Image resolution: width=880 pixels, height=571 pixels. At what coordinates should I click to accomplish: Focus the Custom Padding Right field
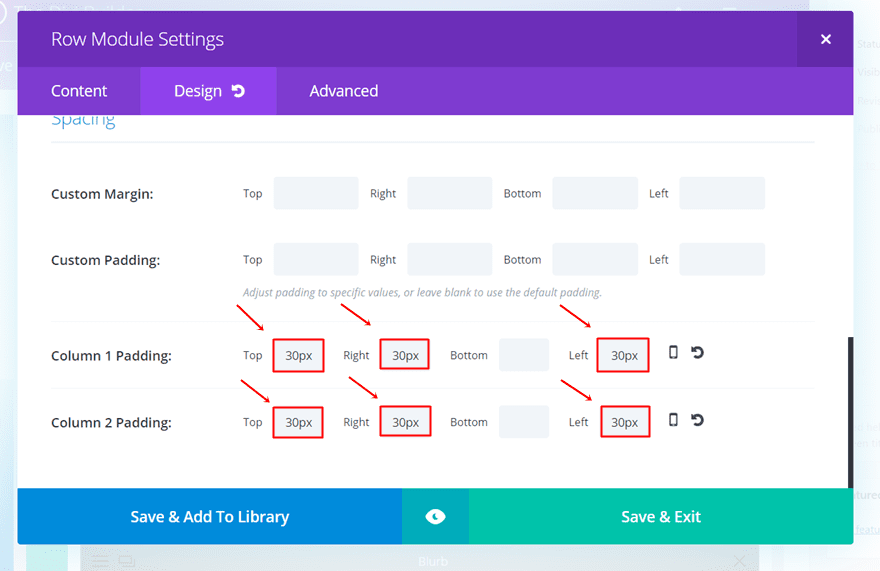(x=450, y=259)
